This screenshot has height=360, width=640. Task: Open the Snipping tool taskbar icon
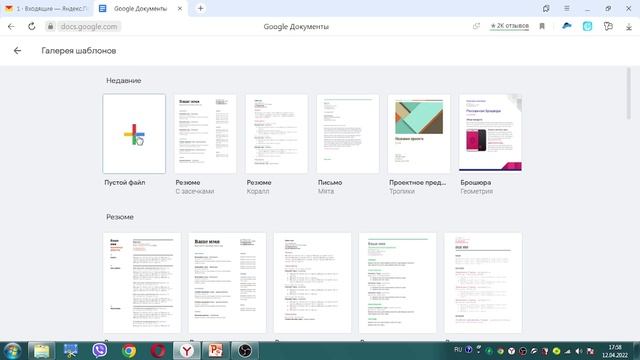pyautogui.click(x=70, y=351)
